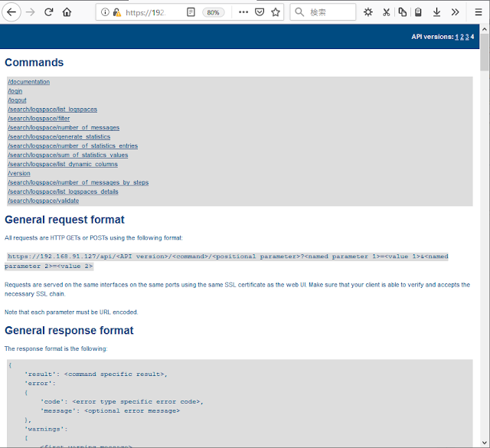490x448 pixels.
Task: Toggle reader view icon
Action: click(191, 12)
